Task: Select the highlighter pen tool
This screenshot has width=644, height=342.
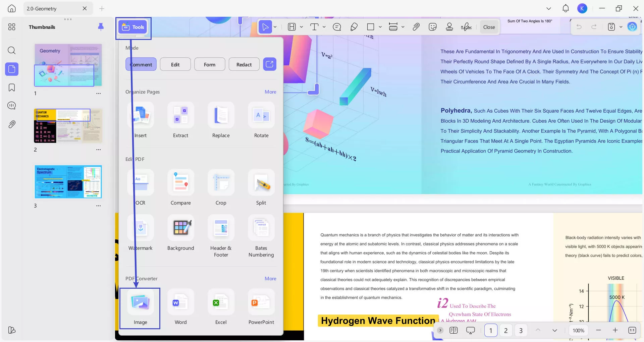Action: [354, 27]
